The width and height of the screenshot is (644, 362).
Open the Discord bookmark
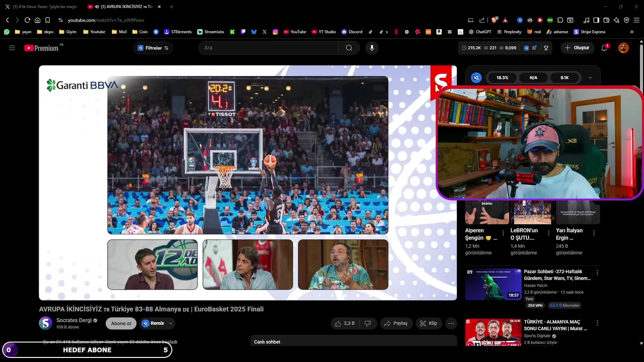pyautogui.click(x=352, y=32)
